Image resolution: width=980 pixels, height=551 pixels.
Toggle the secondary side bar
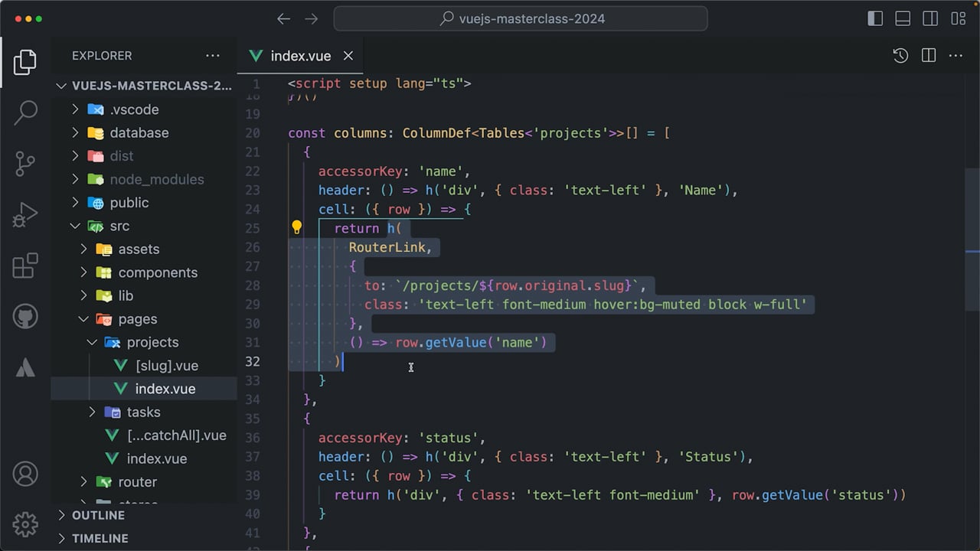[x=930, y=18]
